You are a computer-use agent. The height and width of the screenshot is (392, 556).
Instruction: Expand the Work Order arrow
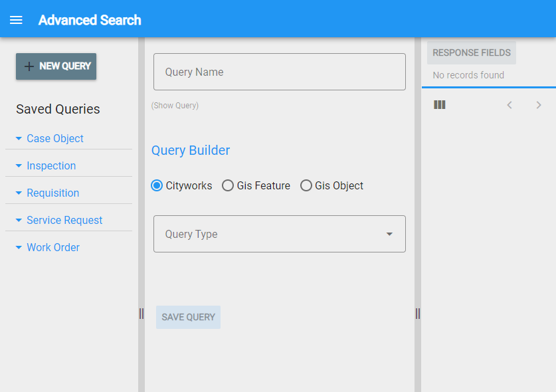[x=19, y=247]
